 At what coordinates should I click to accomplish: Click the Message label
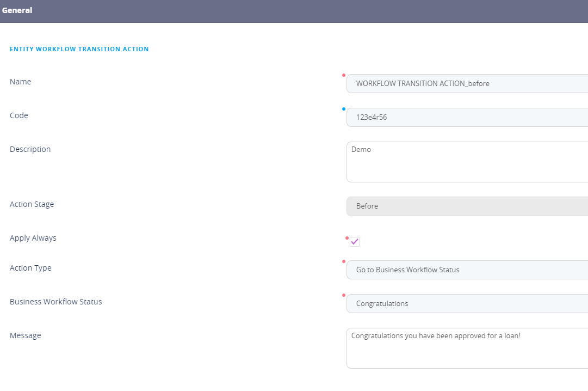(x=26, y=335)
